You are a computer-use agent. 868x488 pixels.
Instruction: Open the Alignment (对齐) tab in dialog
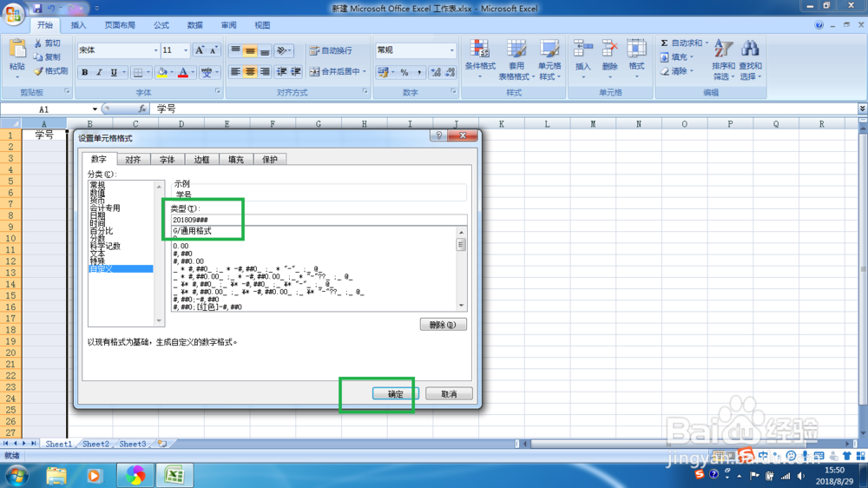133,160
